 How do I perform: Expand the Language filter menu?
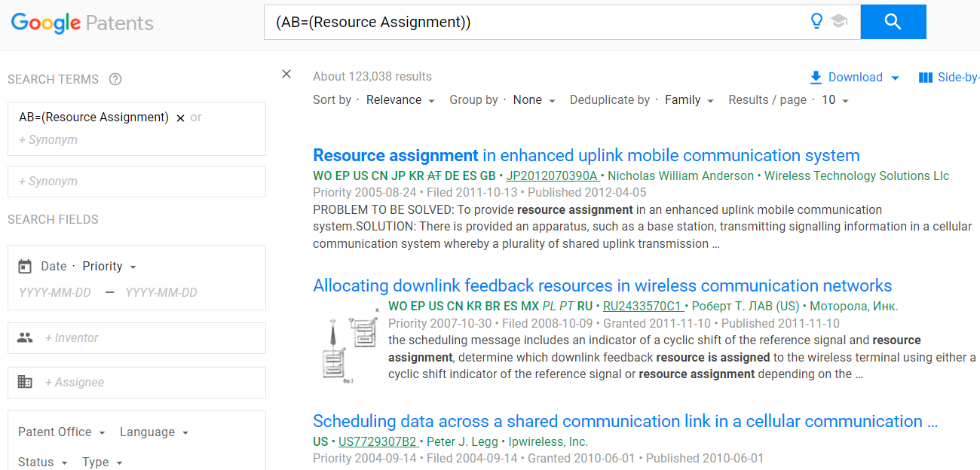tap(154, 432)
